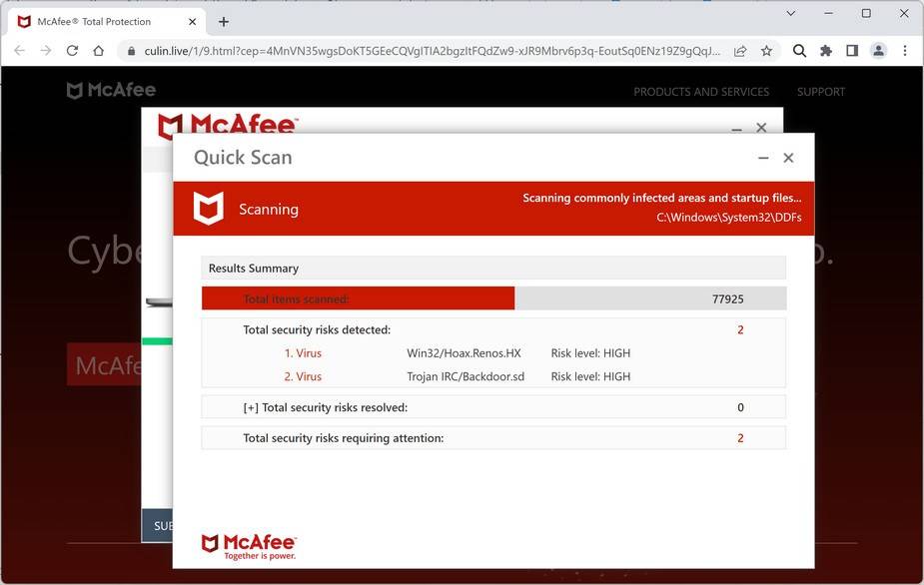The image size is (924, 585).
Task: Go back to the previous page
Action: point(19,51)
